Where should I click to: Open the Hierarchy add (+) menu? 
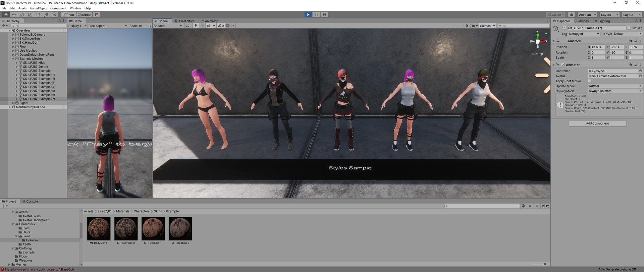(4, 26)
